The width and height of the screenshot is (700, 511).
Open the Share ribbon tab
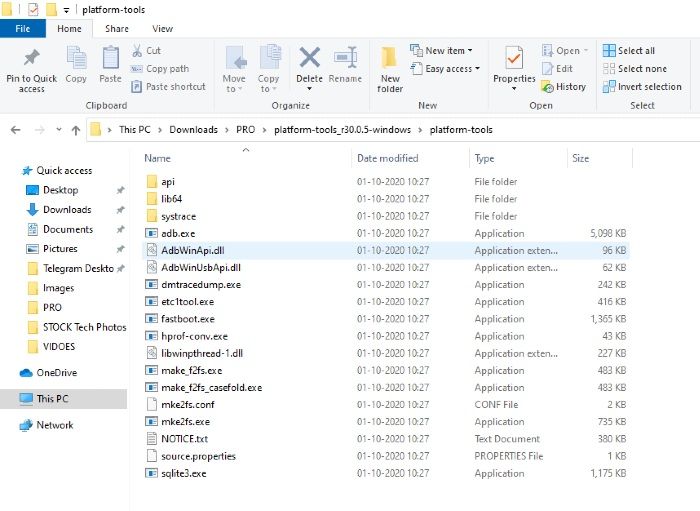117,29
